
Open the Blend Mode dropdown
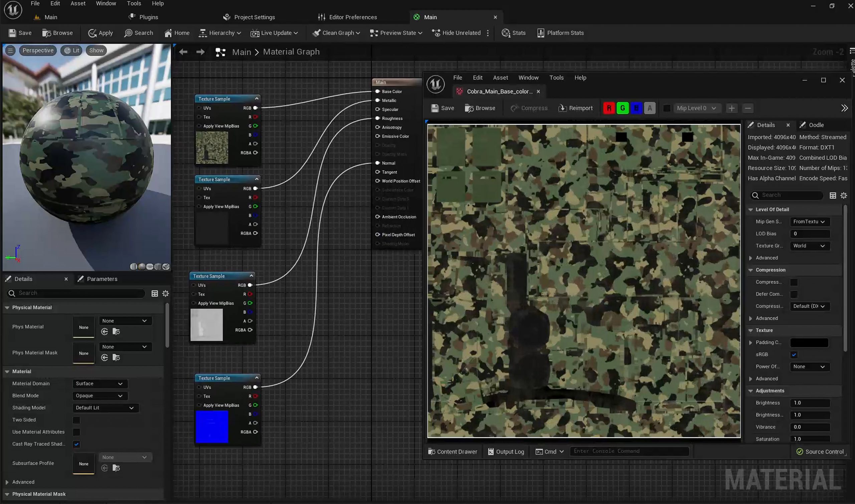100,396
